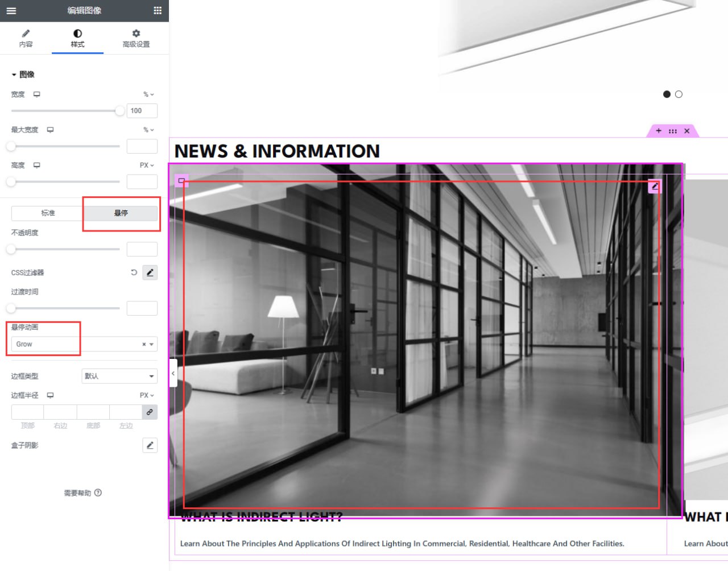Screen dimensions: 728x571
Task: Open the Grow hover animation dropdown
Action: [x=80, y=344]
